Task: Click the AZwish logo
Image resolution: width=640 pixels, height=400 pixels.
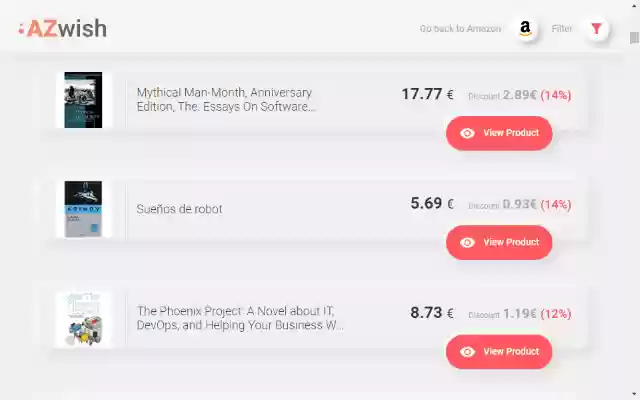Action: (x=62, y=29)
